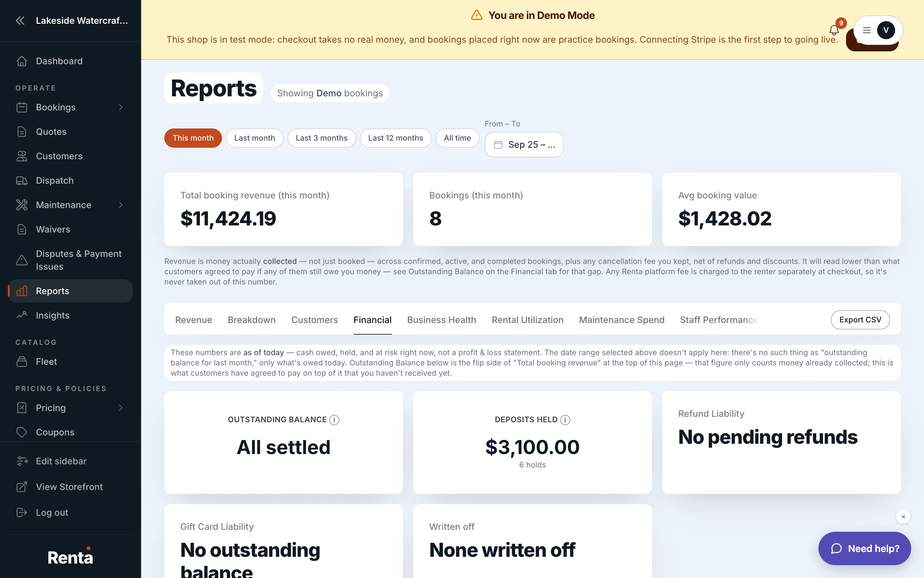Switch to the Rental Utilization tab
The height and width of the screenshot is (578, 924).
(x=527, y=320)
